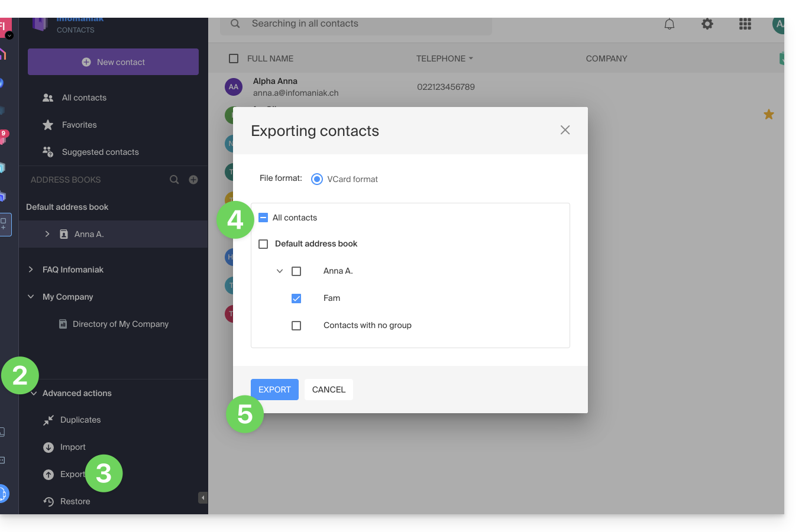Screen dimensions: 802x532
Task: Toggle the All contacts checkbox
Action: pyautogui.click(x=264, y=218)
